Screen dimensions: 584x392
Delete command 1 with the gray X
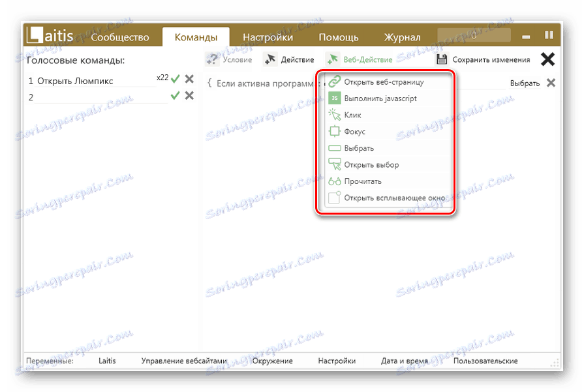(x=189, y=79)
